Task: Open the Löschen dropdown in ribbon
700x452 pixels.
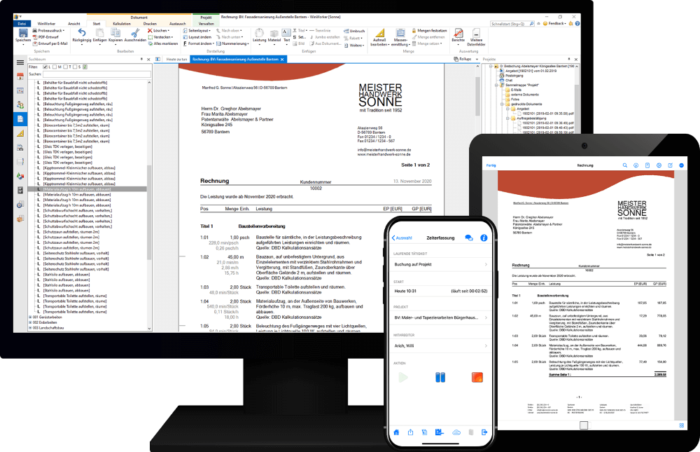Action: [x=159, y=30]
